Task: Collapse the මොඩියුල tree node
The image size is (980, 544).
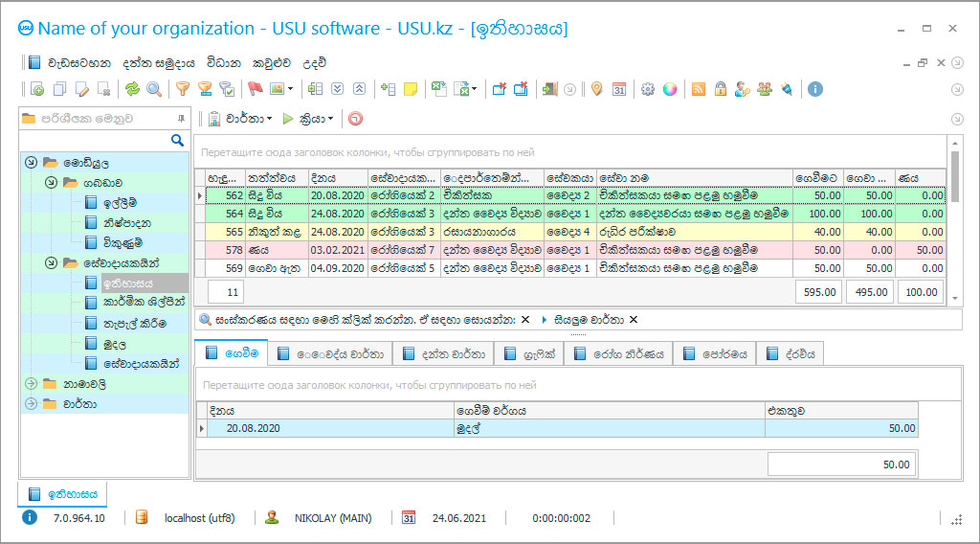Action: click(31, 163)
